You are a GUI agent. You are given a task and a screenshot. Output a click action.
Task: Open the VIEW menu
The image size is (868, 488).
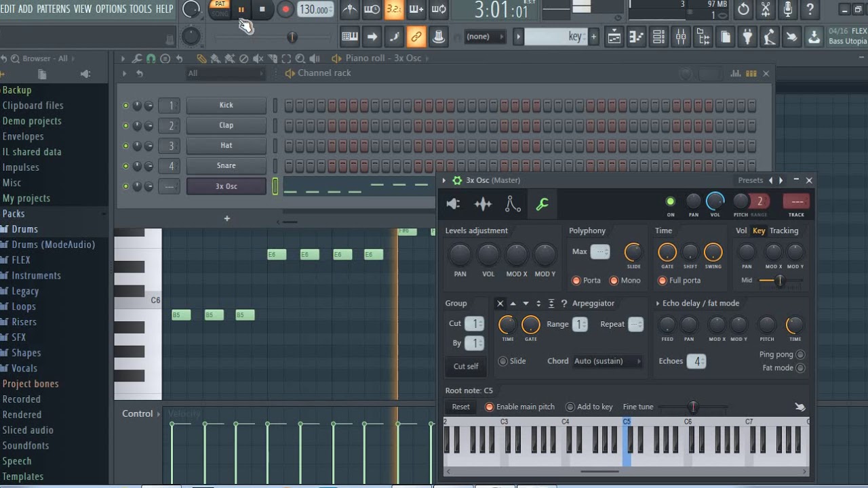pos(82,9)
